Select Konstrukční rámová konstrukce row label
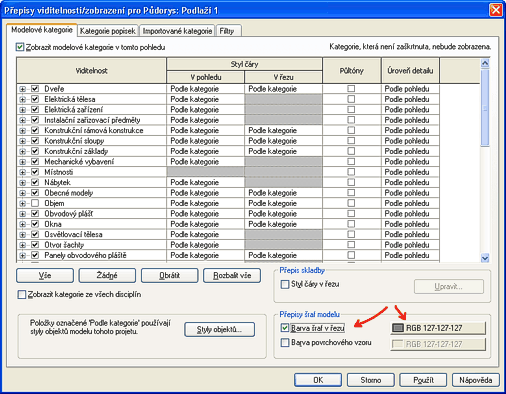Screen dimensions: 506x394 click(x=94, y=130)
